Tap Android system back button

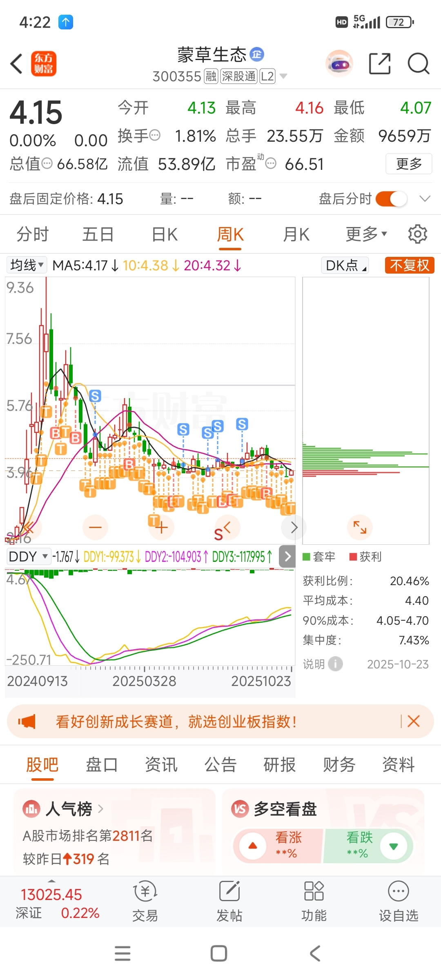click(315, 953)
